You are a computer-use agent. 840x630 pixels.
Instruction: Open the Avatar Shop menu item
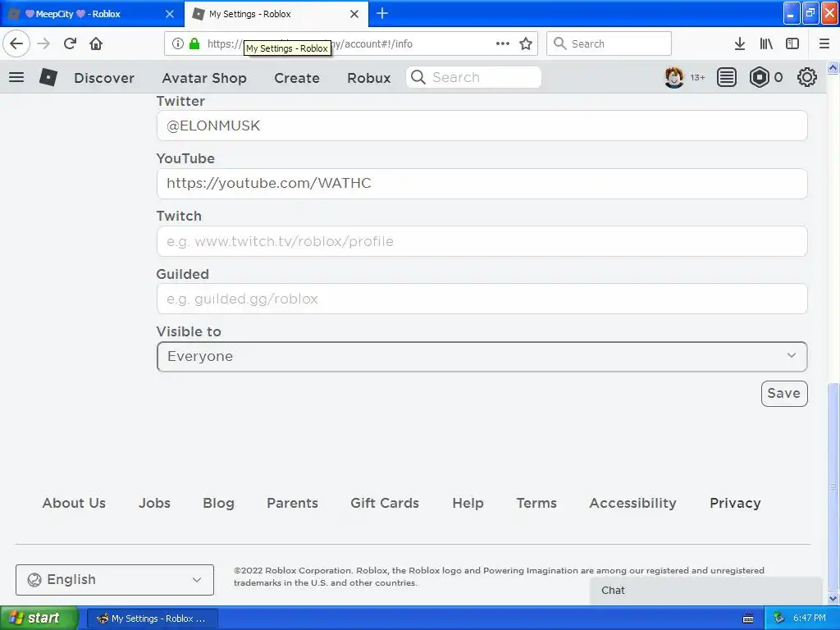tap(204, 78)
